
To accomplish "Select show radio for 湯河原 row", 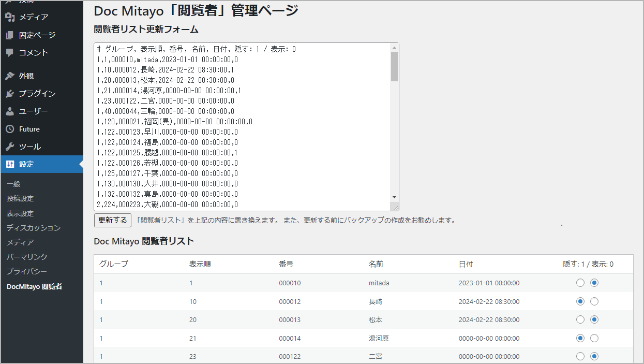I will coord(594,338).
